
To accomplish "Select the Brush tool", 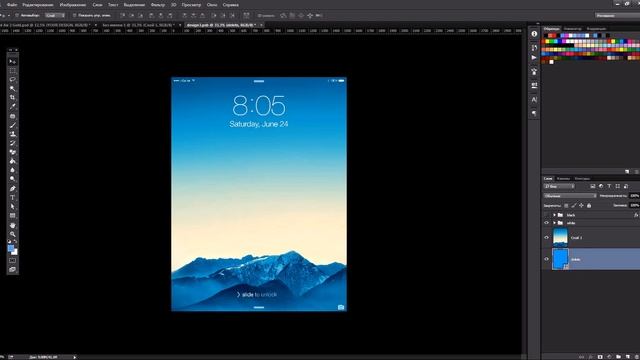I will 13,125.
